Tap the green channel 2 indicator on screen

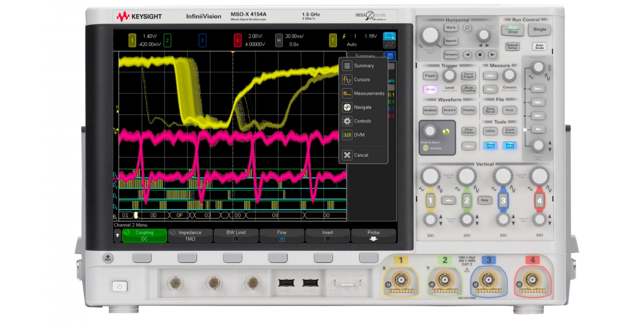167,40
